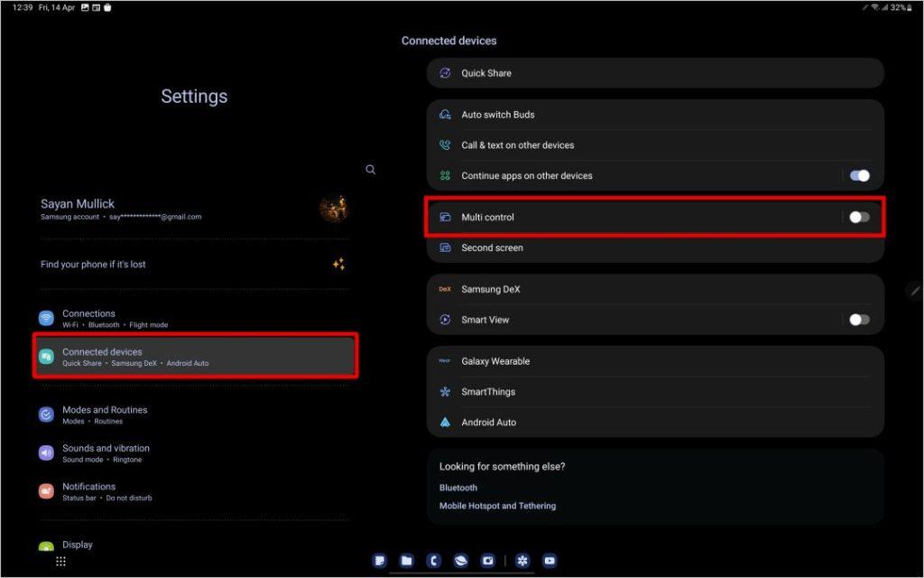Open Auto switch Buds settings
Image resolution: width=924 pixels, height=578 pixels.
coord(655,115)
